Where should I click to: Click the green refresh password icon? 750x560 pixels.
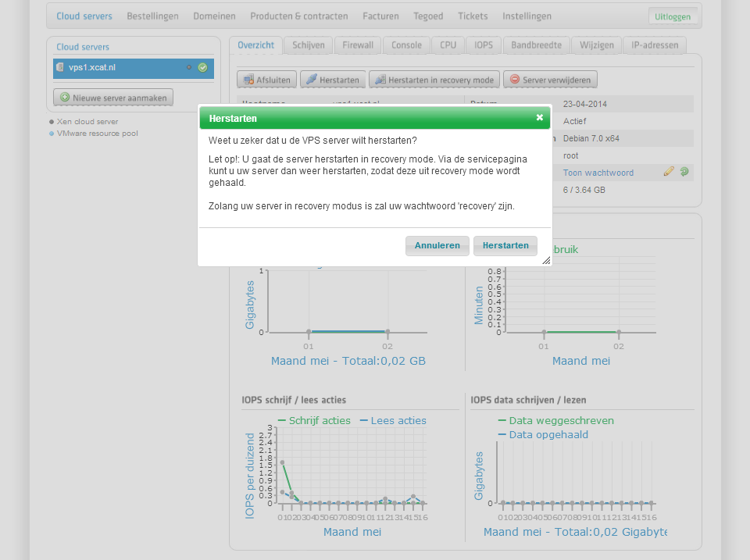[684, 172]
